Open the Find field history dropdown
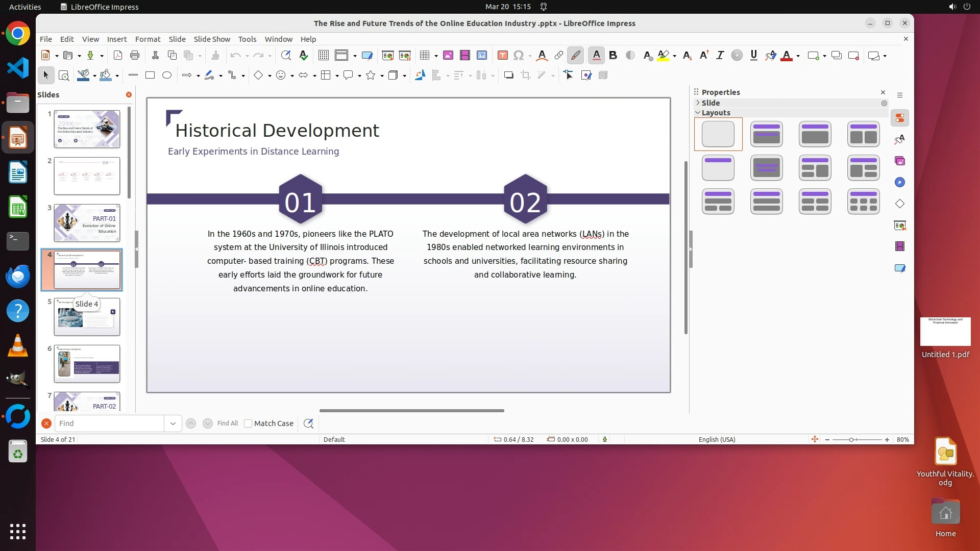The width and height of the screenshot is (980, 551). pos(173,423)
